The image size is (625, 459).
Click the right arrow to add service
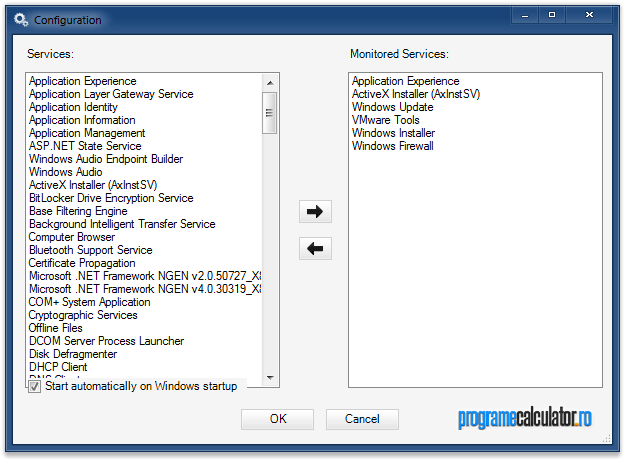315,212
